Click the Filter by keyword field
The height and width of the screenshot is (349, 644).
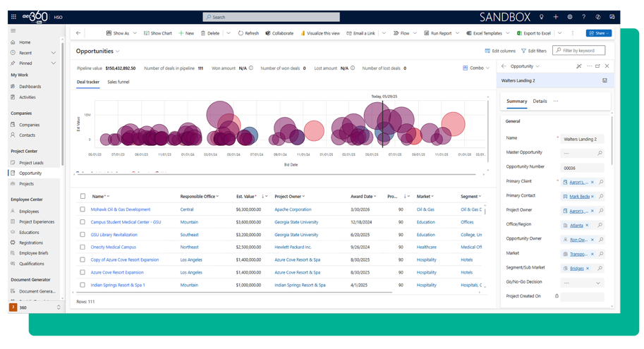[578, 51]
